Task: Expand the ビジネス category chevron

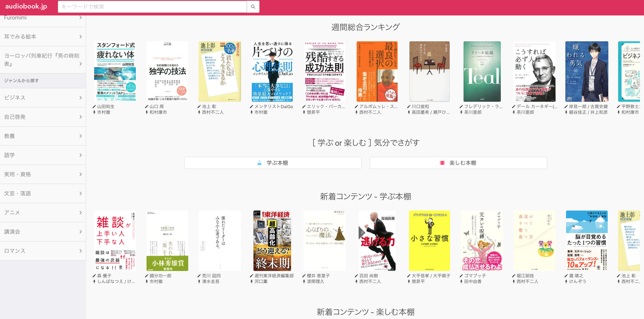Action: pos(81,98)
